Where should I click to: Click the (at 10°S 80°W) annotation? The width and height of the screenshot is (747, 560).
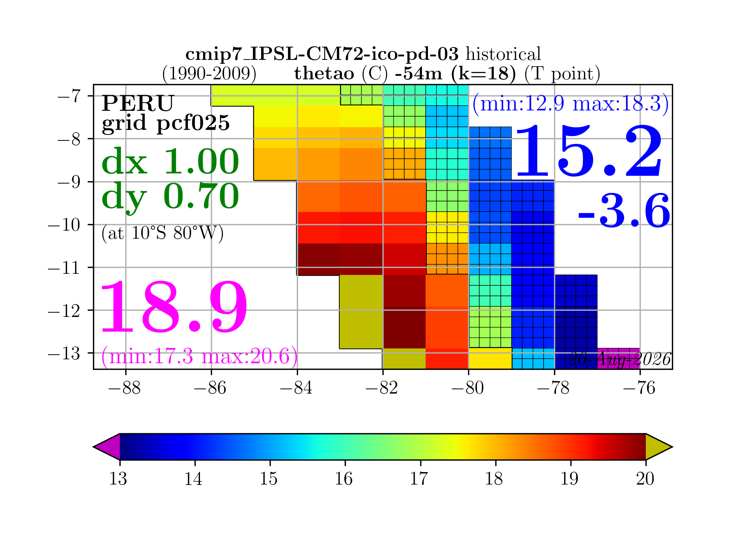pyautogui.click(x=163, y=233)
